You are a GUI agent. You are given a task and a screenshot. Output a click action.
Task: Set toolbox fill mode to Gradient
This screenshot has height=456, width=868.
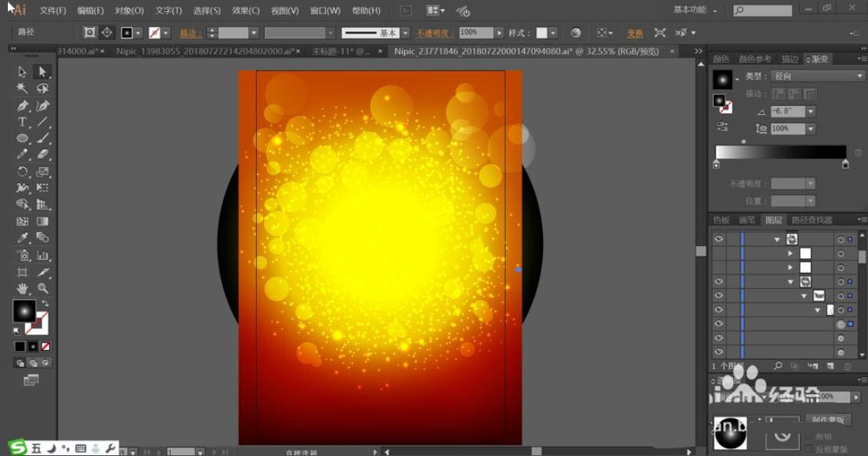tap(33, 346)
